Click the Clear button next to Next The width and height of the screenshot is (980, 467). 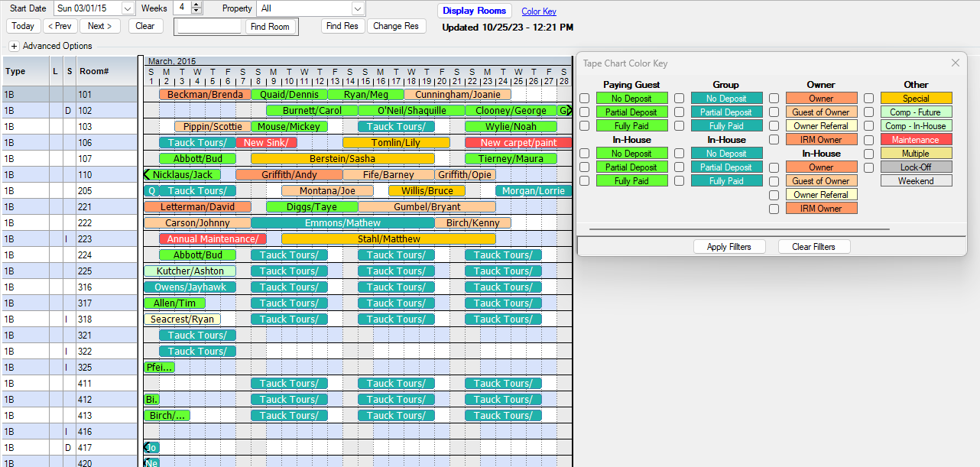tap(145, 26)
